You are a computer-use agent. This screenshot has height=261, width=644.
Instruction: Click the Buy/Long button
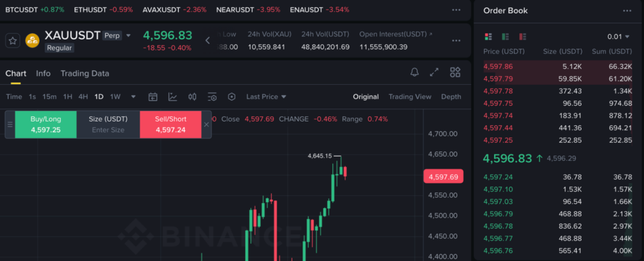click(x=45, y=124)
